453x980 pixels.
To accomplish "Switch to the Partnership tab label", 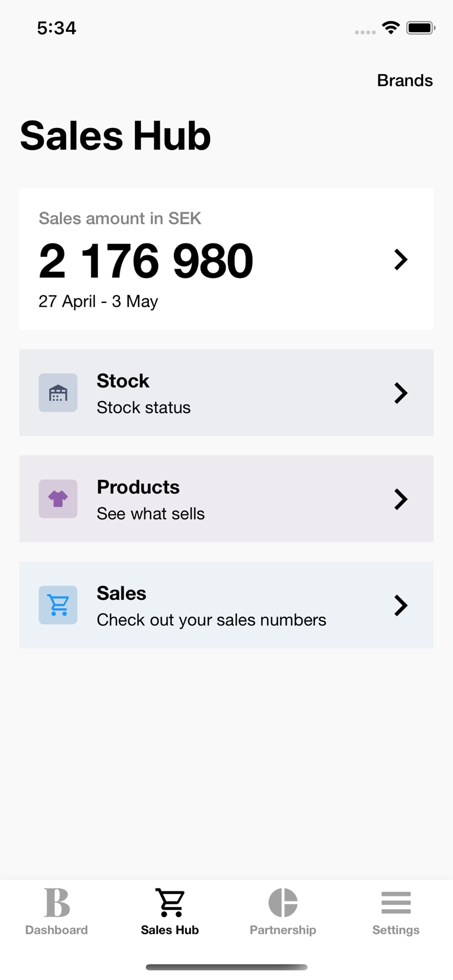I will pyautogui.click(x=283, y=930).
